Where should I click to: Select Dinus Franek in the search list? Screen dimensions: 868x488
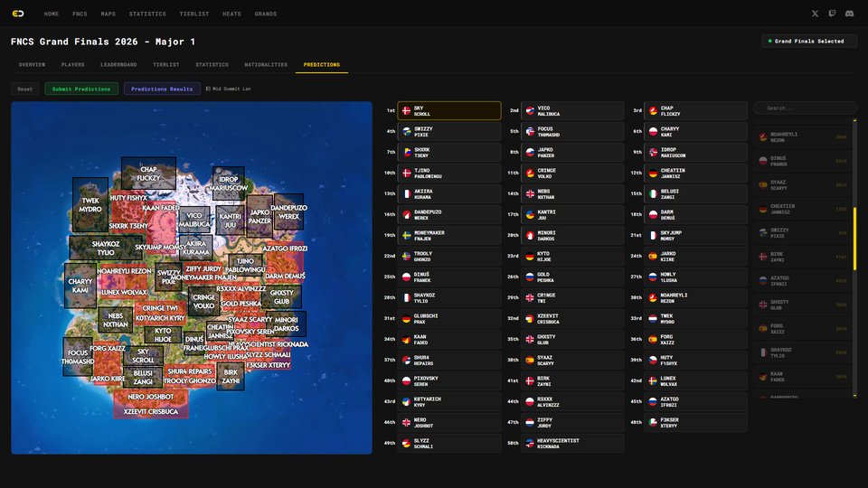(x=804, y=161)
